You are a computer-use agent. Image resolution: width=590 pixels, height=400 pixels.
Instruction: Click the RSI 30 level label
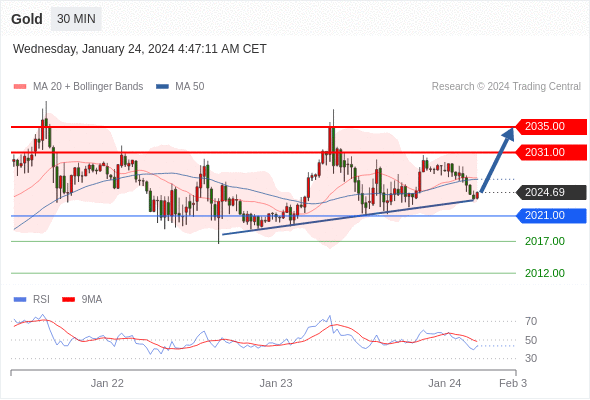(x=531, y=358)
